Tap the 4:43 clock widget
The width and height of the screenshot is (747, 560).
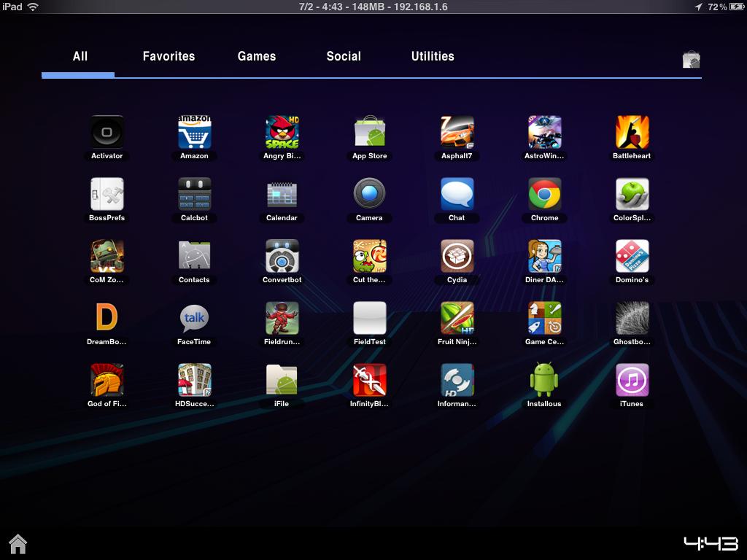(711, 543)
